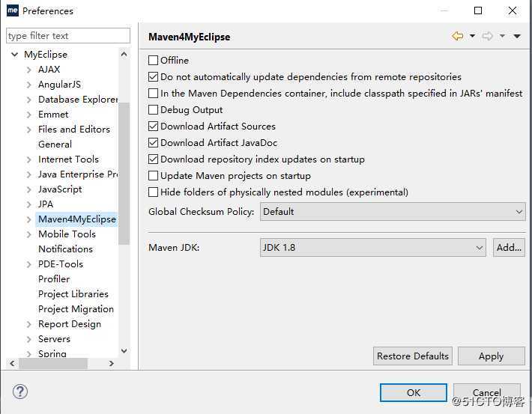Expand the Java Enterprise Project node
Screen dimensions: 532x414
pyautogui.click(x=28, y=174)
